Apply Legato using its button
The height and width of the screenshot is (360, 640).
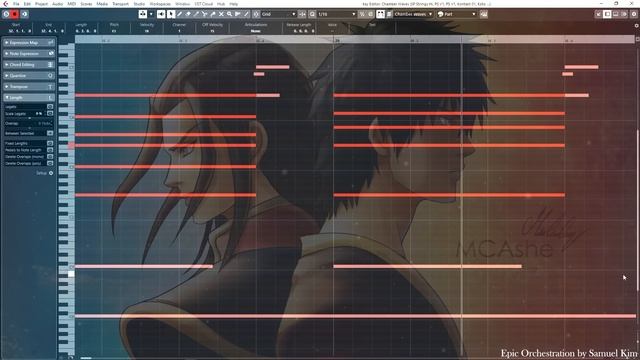[x=50, y=107]
